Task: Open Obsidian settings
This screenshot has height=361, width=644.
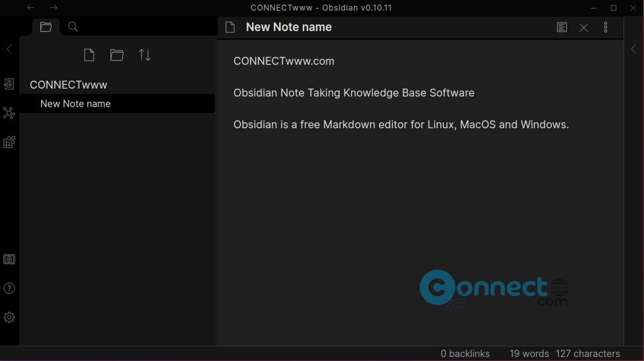Action: pyautogui.click(x=9, y=317)
